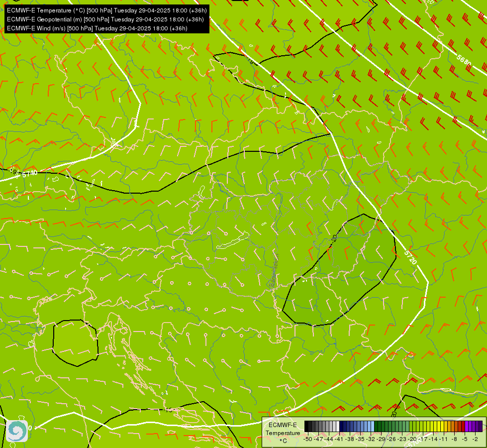Click the legend's ECMWF-E Temperature °C label
The width and height of the screenshot is (487, 448).
(x=283, y=433)
